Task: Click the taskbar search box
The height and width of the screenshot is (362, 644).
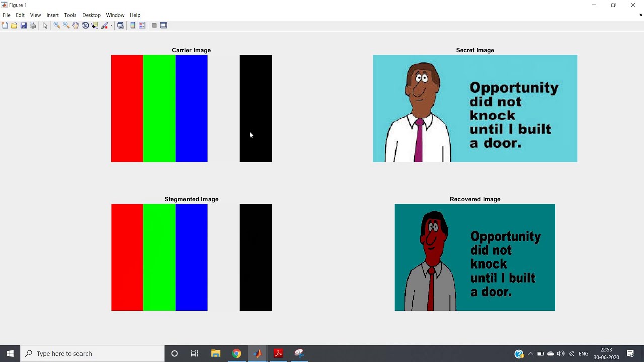Action: tap(92, 353)
